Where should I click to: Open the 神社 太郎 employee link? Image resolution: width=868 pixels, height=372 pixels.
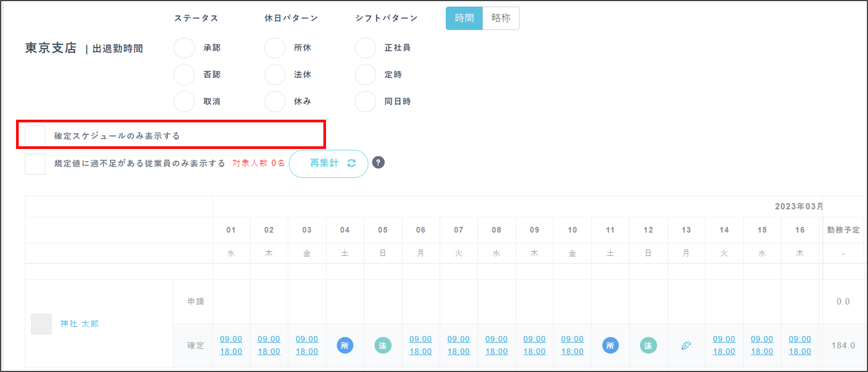80,324
